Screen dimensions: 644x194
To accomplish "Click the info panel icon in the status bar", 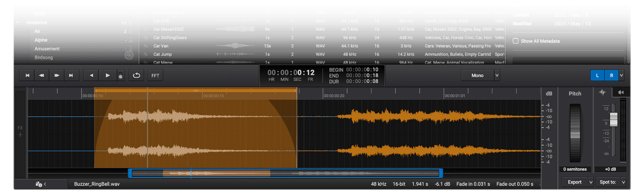I will 40,184.
